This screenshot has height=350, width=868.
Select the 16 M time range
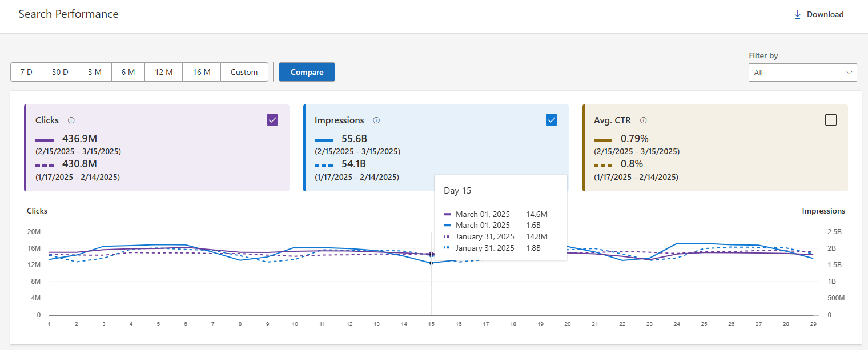click(x=202, y=72)
